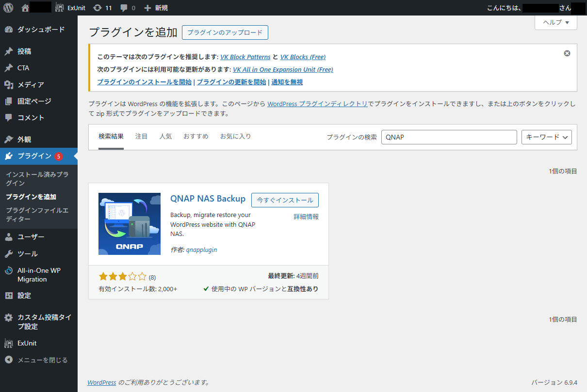Open the updates icon showing 11
The height and width of the screenshot is (392, 587).
tap(102, 8)
